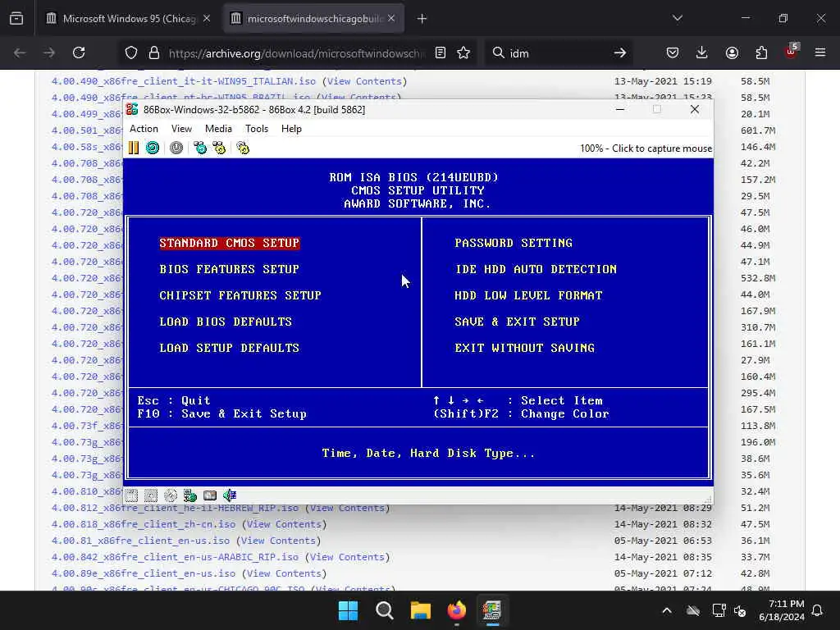Screen dimensions: 840x630
Task: Select IDE HDD AUTO DETECTION entry
Action: click(536, 269)
